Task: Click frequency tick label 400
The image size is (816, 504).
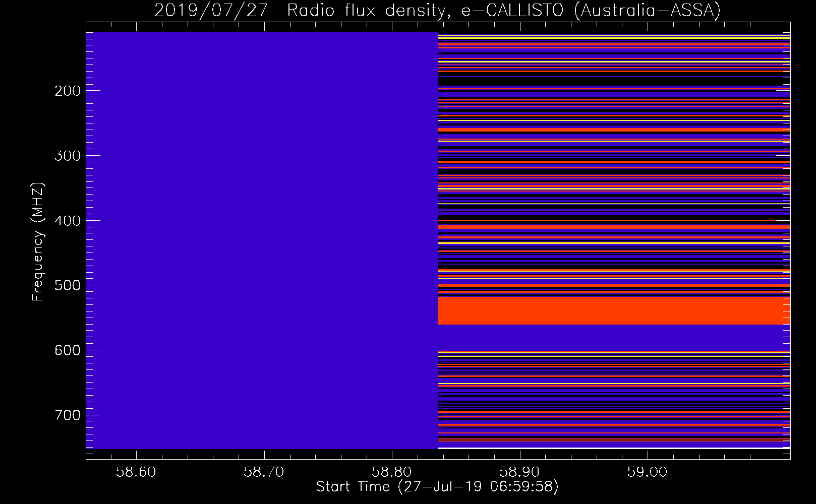Action: (68, 221)
